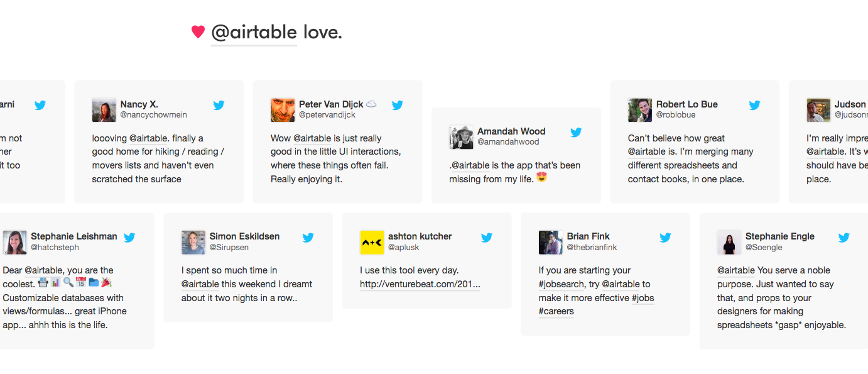Open the @airtable link in the heading

click(254, 32)
